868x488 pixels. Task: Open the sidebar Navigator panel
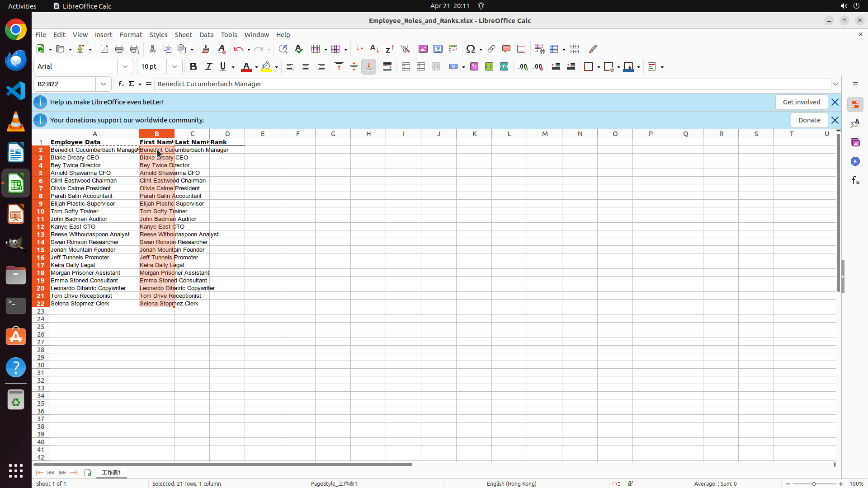click(x=855, y=161)
